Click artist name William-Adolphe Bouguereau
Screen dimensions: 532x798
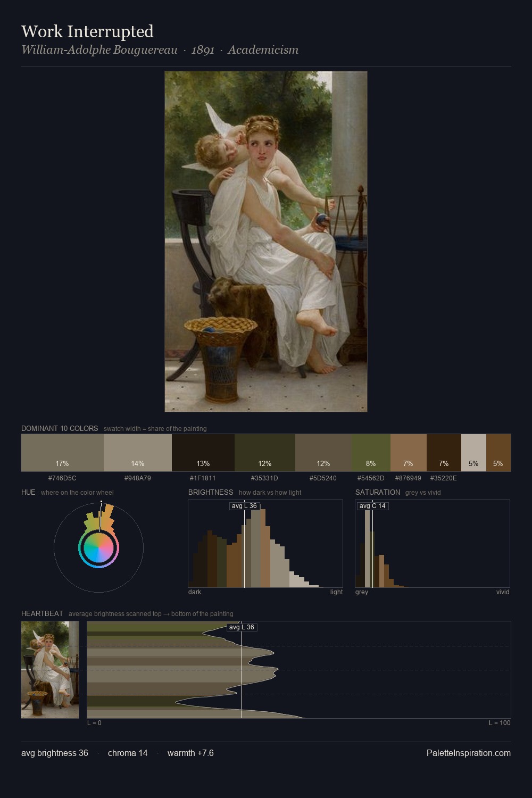coord(99,50)
